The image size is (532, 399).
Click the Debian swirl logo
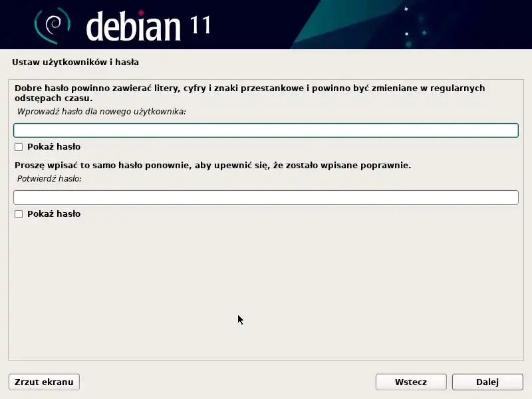(x=53, y=26)
